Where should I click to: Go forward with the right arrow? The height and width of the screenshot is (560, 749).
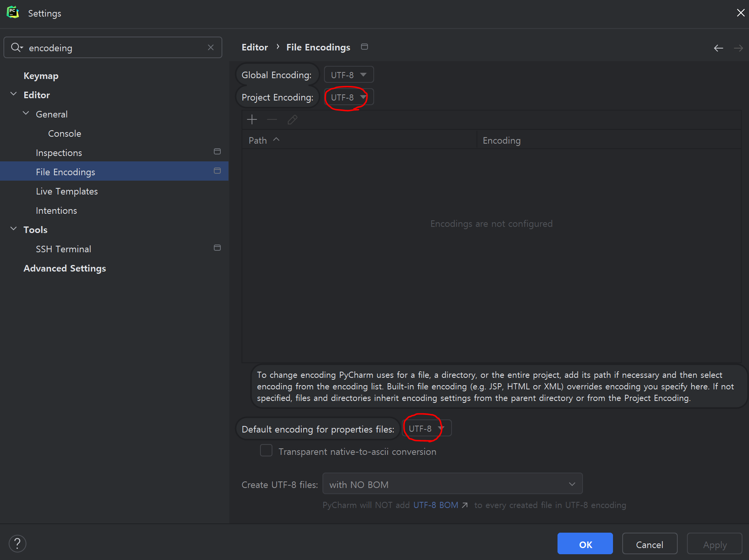click(x=739, y=48)
